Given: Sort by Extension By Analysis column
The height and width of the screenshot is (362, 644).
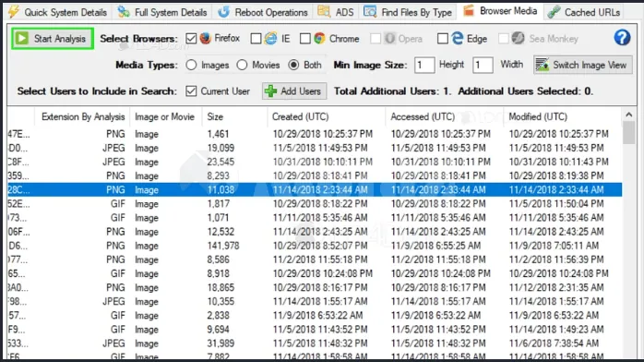Looking at the screenshot, I should (82, 117).
